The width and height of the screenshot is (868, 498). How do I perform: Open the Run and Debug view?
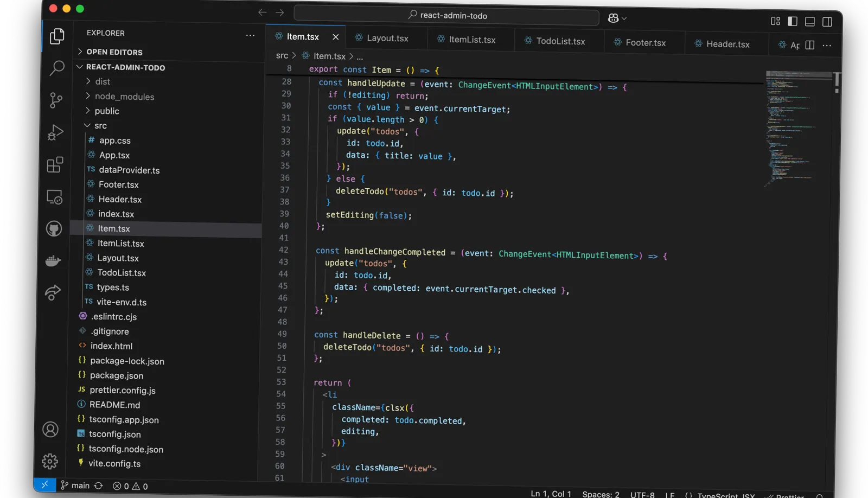(x=55, y=132)
